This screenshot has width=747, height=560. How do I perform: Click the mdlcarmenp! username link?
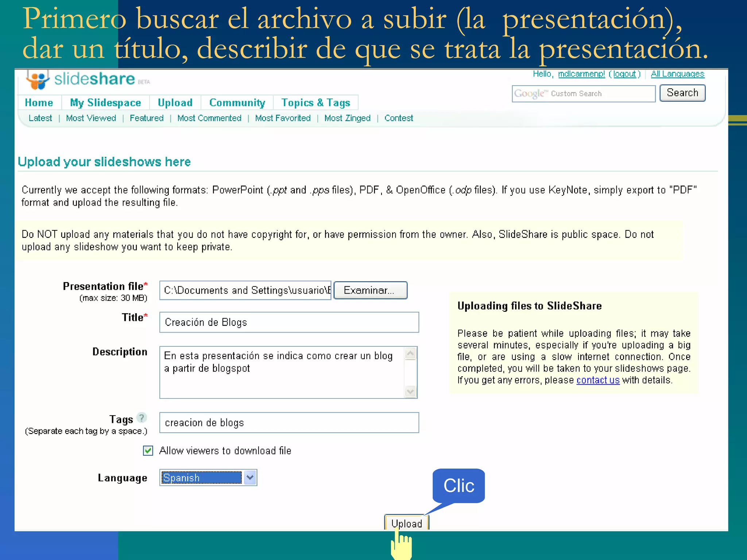click(581, 74)
